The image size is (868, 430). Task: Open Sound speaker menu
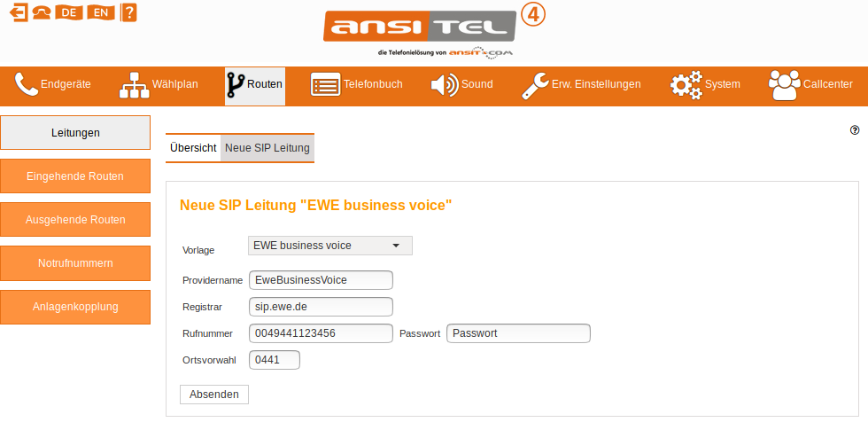461,85
